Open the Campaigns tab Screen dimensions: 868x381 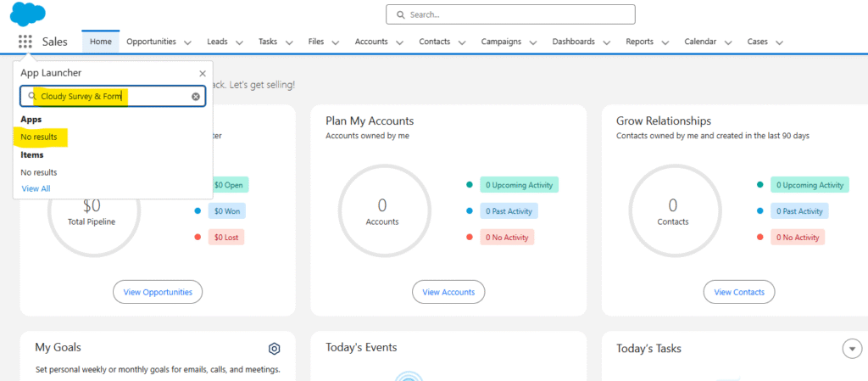501,42
